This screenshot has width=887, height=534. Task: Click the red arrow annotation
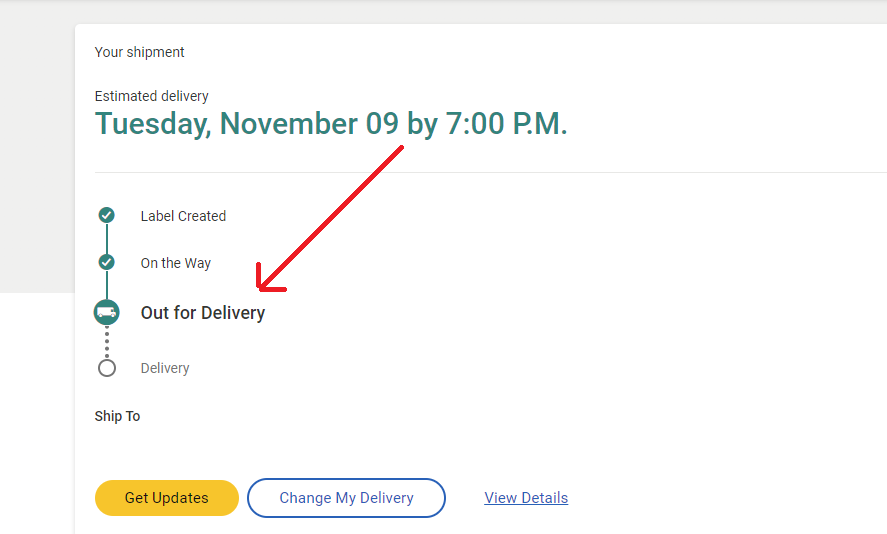coord(329,219)
